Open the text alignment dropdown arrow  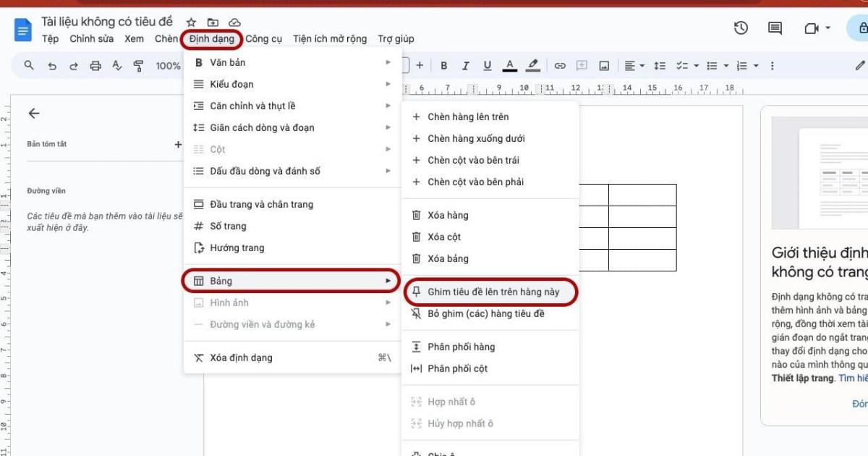coord(642,65)
